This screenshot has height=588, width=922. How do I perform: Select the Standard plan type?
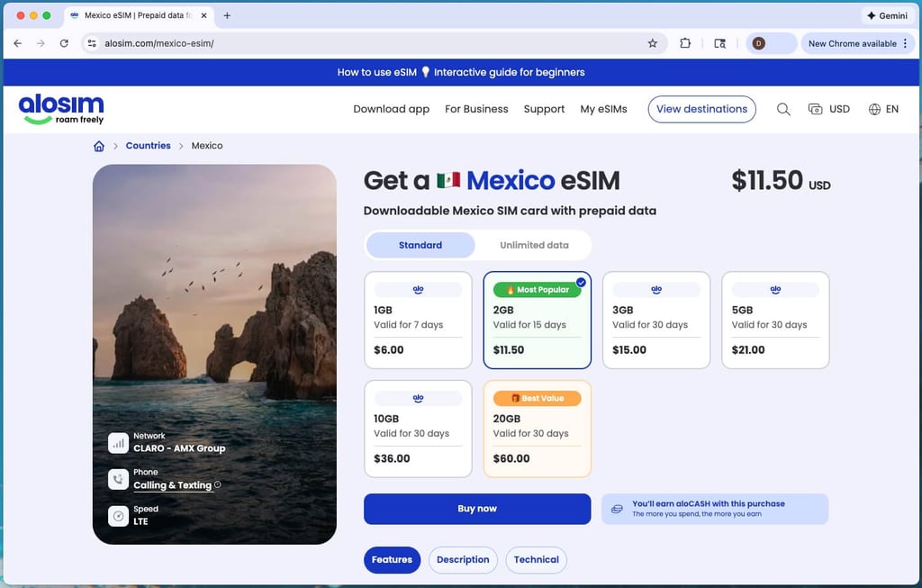[x=420, y=245]
